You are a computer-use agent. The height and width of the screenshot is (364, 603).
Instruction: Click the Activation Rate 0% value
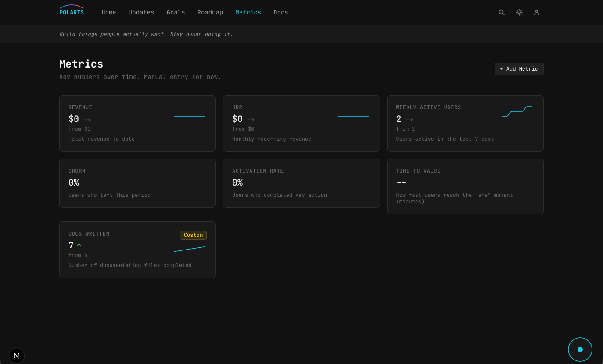point(237,182)
